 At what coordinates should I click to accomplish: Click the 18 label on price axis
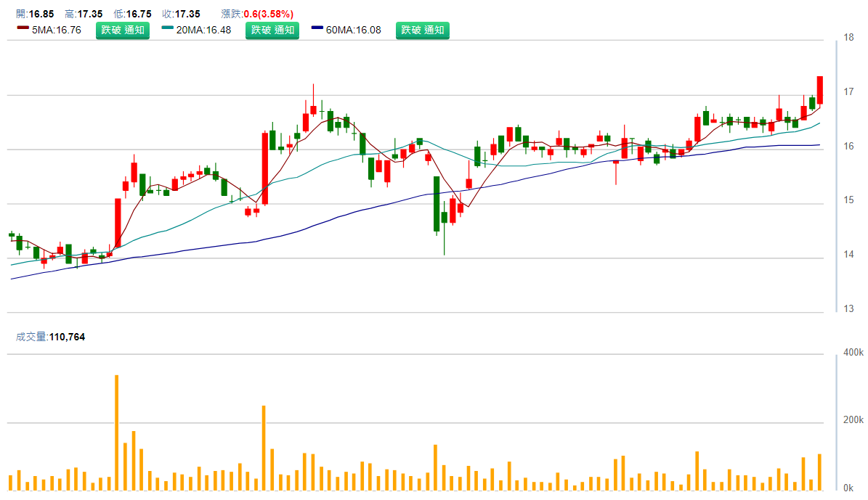pos(848,38)
